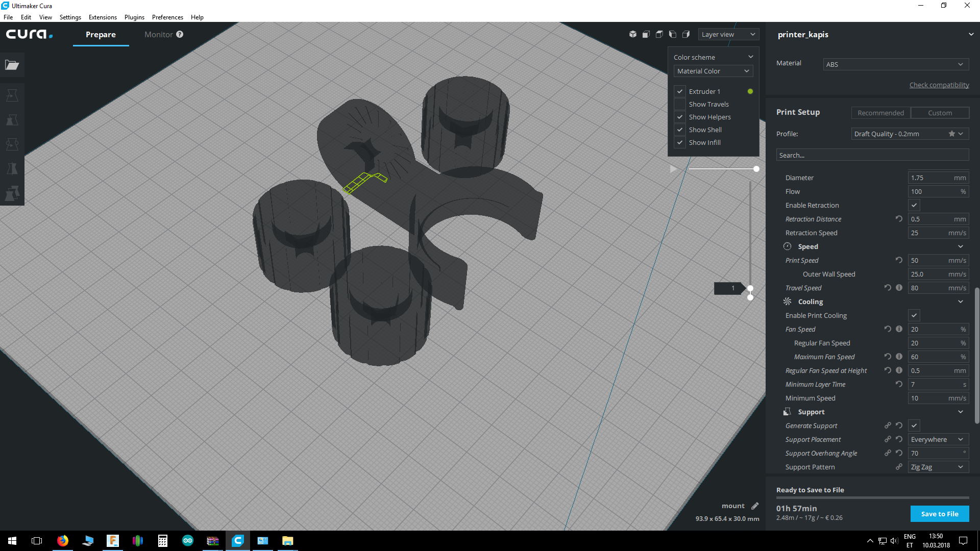Switch to the Prepare tab
Viewport: 980px width, 551px height.
pos(101,34)
